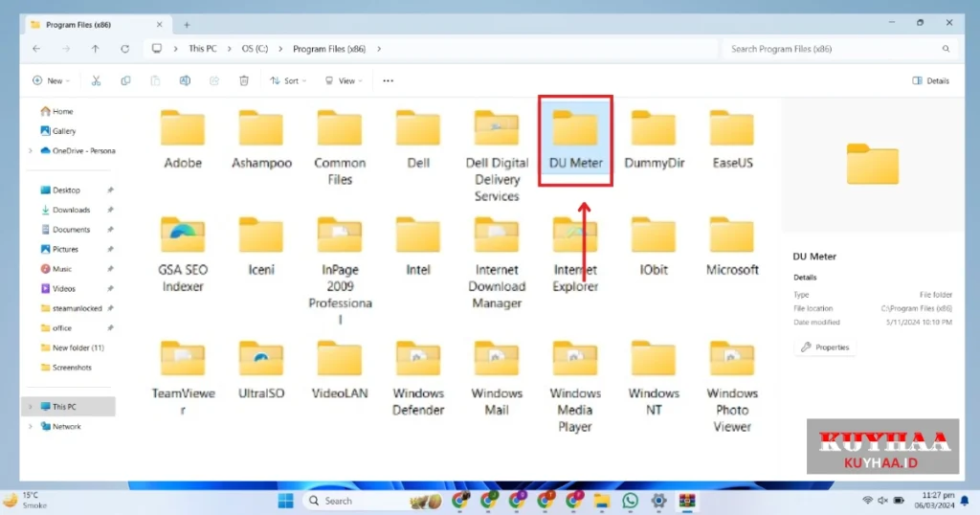
Task: Click OS (C:) breadcrumb in address bar
Action: pyautogui.click(x=255, y=49)
